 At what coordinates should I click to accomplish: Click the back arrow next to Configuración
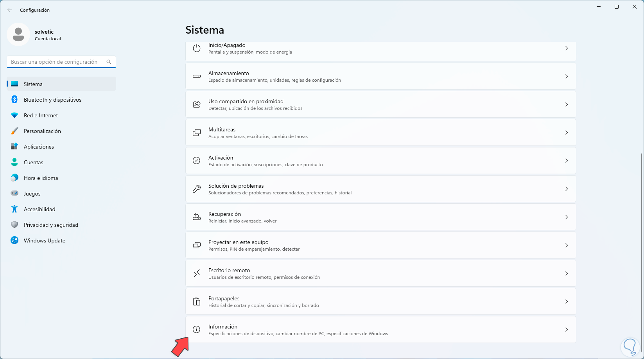coord(10,10)
